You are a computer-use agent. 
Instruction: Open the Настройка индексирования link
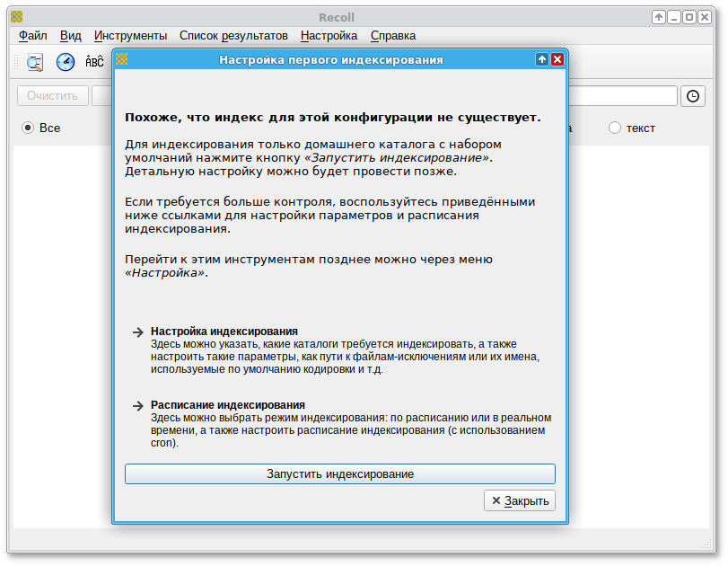point(224,332)
